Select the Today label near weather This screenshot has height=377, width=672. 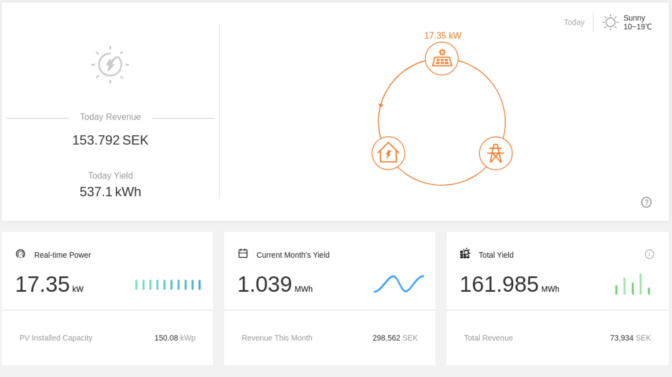[574, 22]
